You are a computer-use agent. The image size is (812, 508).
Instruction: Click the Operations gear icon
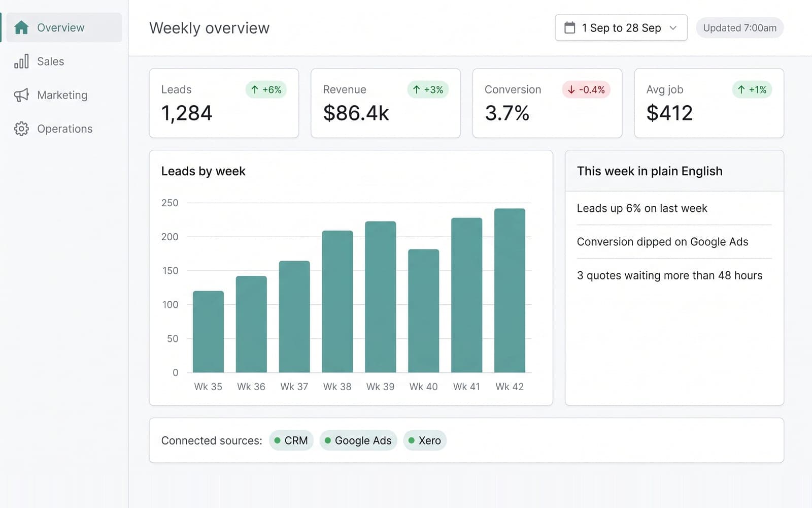click(x=21, y=129)
